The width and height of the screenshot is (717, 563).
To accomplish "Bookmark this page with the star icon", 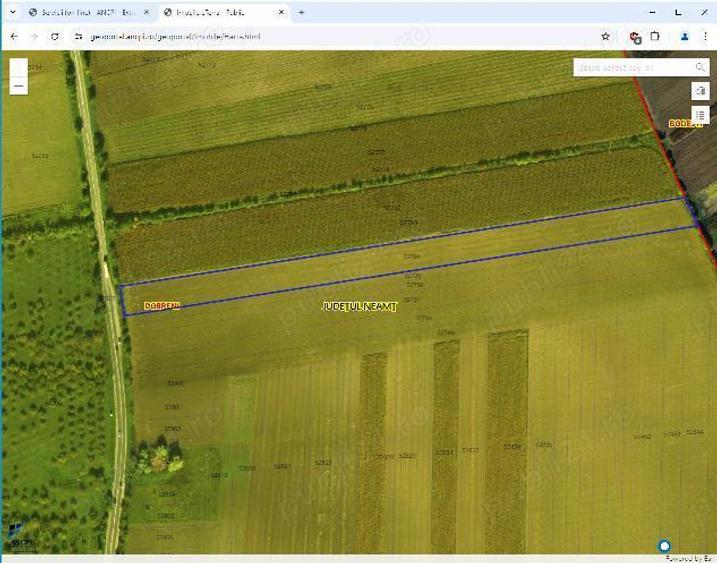I will (605, 36).
